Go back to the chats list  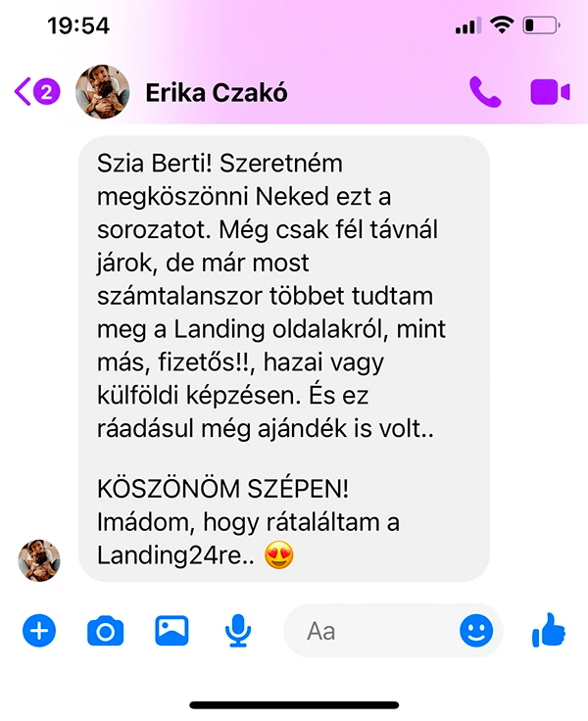click(x=23, y=92)
